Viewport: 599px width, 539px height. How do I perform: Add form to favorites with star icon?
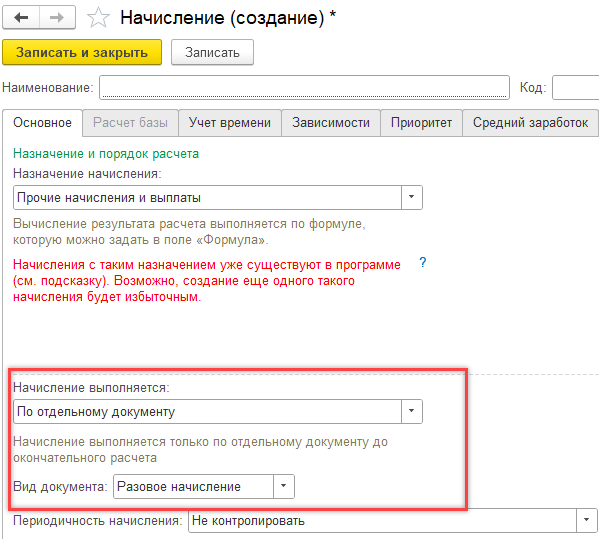coord(99,18)
